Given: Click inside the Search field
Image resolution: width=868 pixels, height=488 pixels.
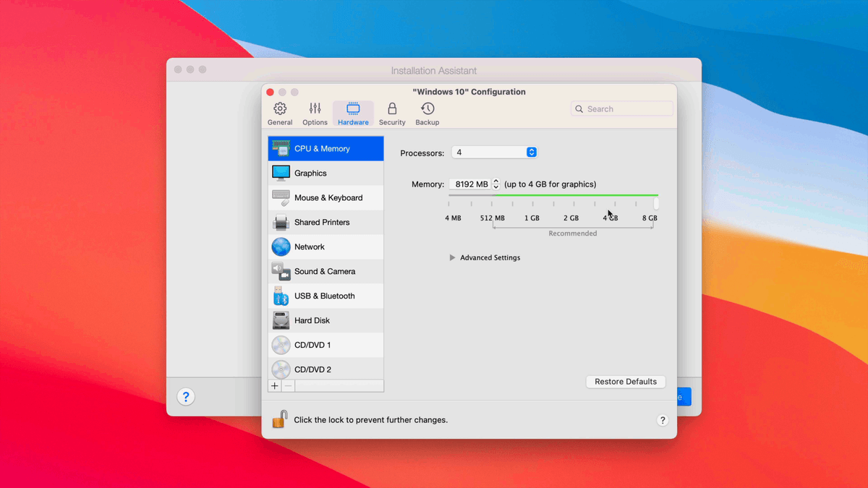Looking at the screenshot, I should click(622, 108).
